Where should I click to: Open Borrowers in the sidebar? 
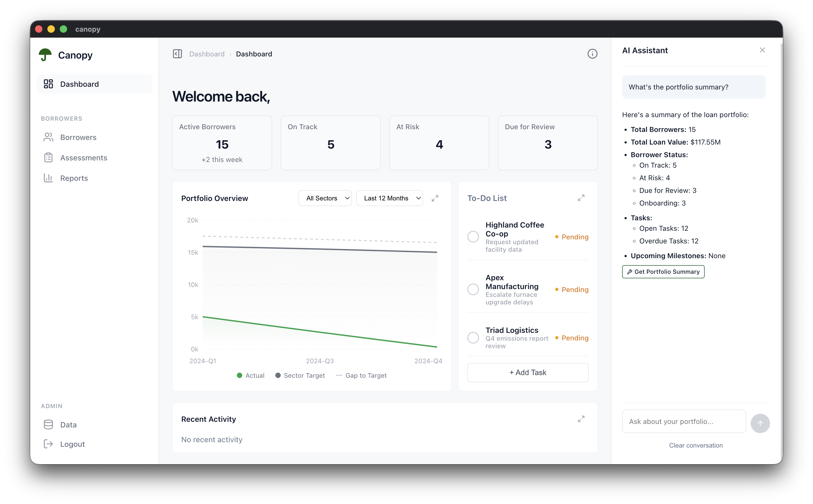point(78,137)
